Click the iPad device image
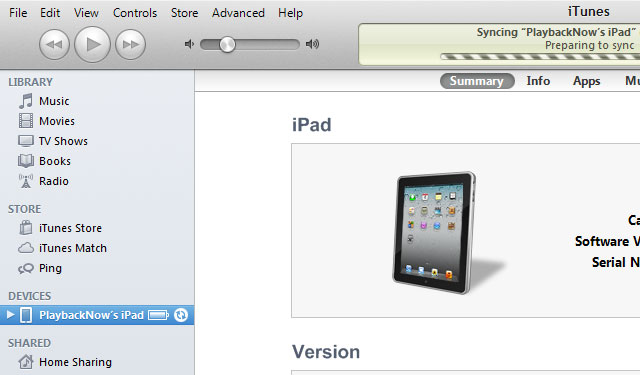 coord(434,233)
